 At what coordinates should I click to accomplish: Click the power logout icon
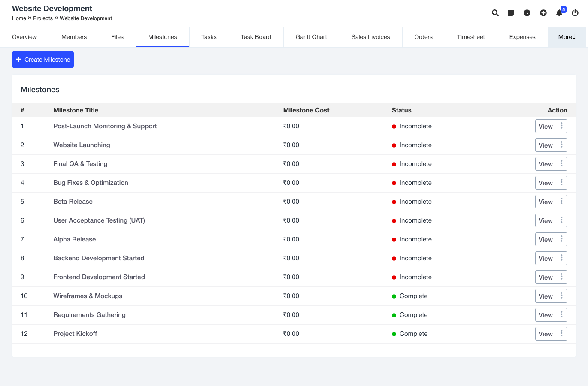(x=575, y=13)
